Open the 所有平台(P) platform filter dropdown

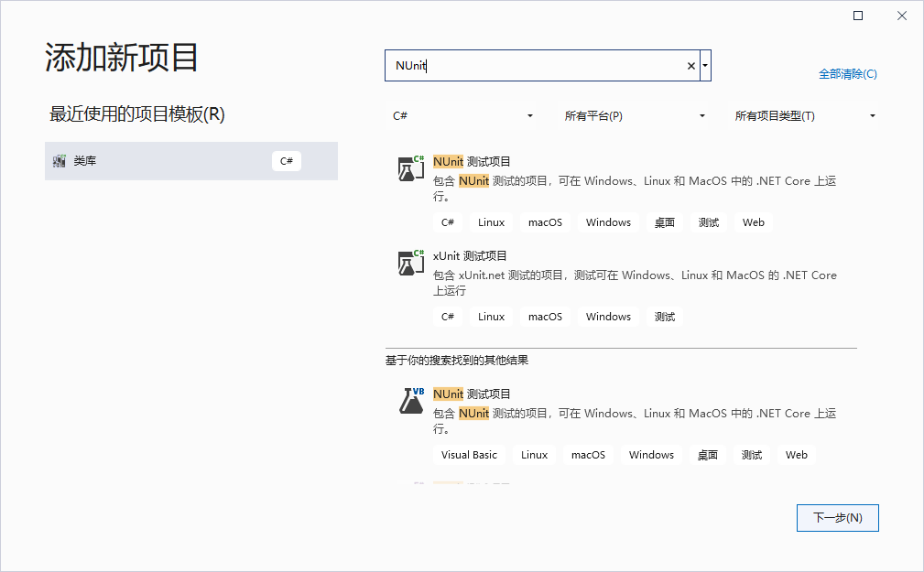pos(634,115)
